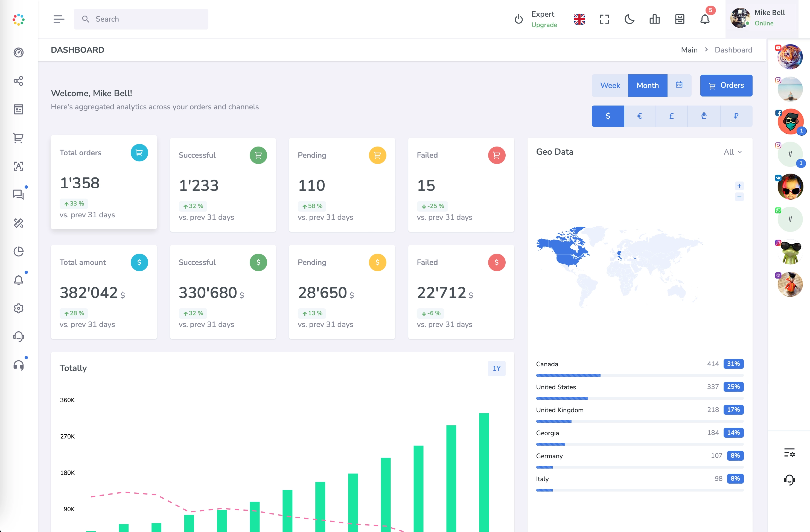The height and width of the screenshot is (532, 810).
Task: Enter fullscreen mode via the header icon
Action: [x=604, y=19]
